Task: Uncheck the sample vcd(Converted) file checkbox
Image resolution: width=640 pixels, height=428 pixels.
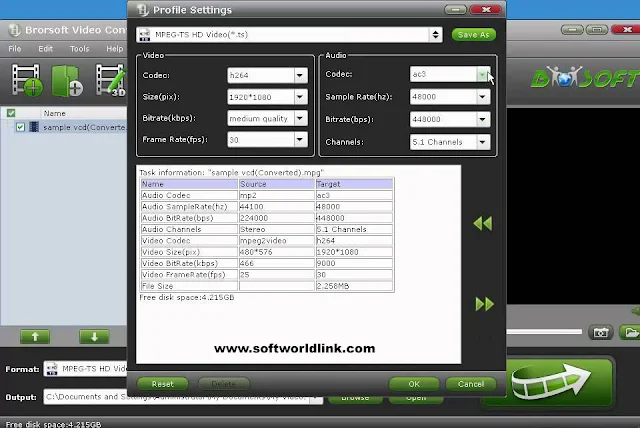Action: click(20, 127)
